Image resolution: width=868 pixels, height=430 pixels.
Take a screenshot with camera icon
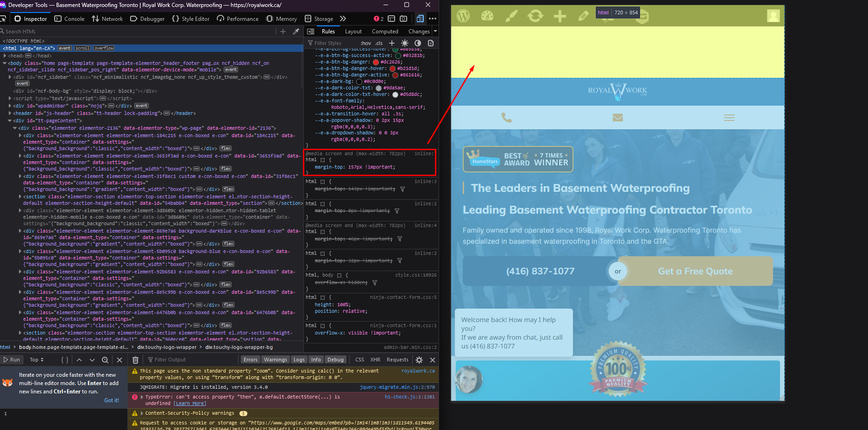point(403,19)
